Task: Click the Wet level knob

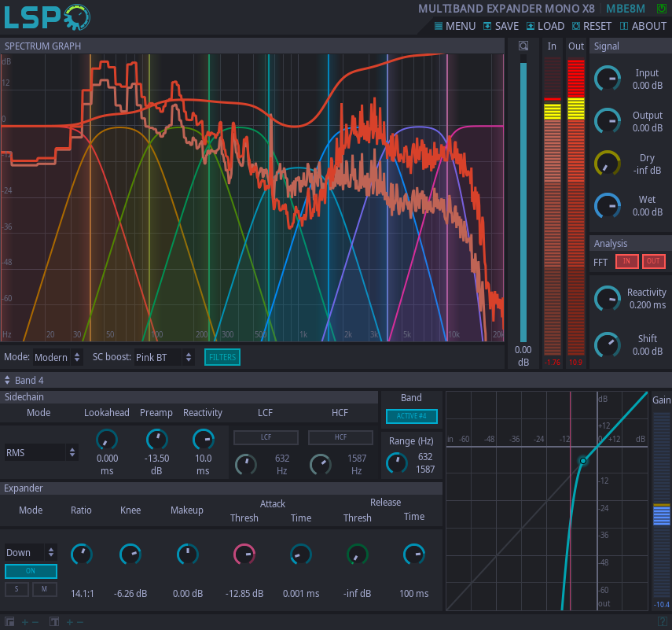Action: pyautogui.click(x=608, y=205)
